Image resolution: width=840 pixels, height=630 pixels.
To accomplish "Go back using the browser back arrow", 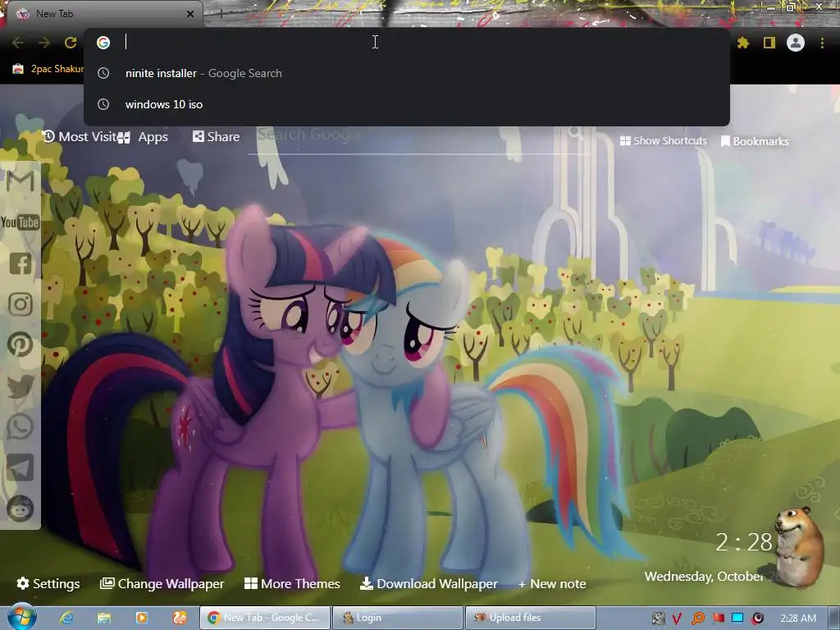I will click(18, 43).
